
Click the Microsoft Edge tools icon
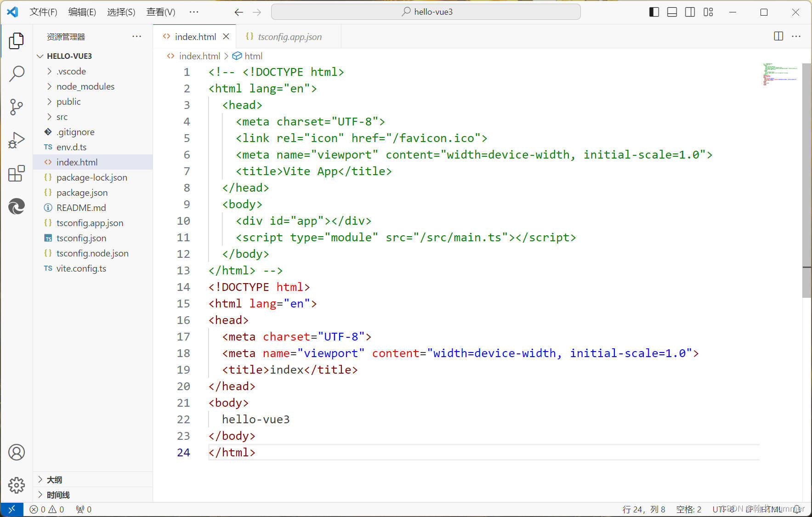pyautogui.click(x=17, y=207)
